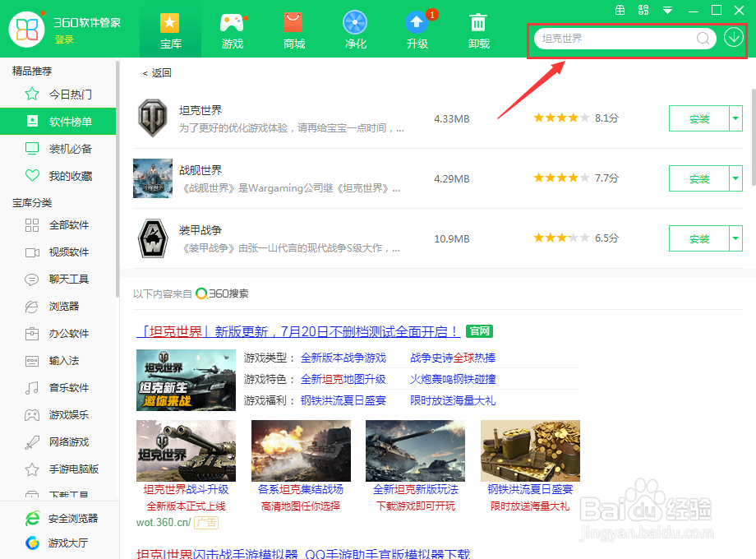Open the 商城 shopping tab
This screenshot has height=559, width=756.
[293, 31]
